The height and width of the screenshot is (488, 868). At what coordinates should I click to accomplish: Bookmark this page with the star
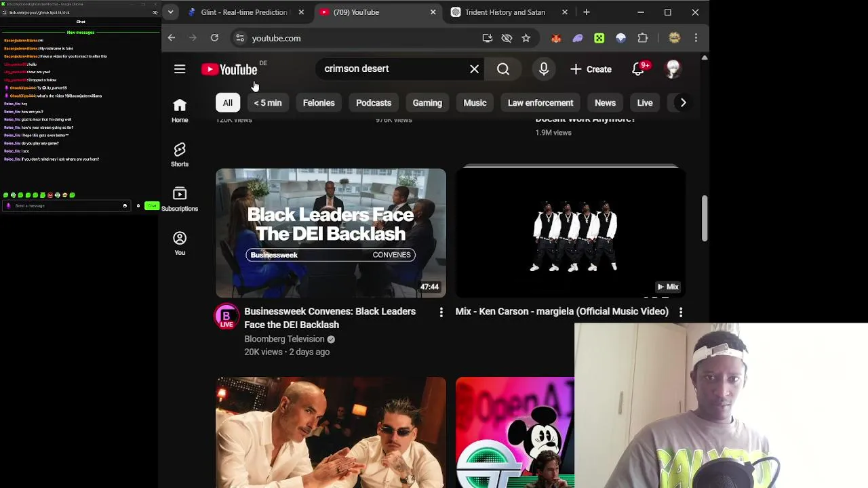(526, 38)
